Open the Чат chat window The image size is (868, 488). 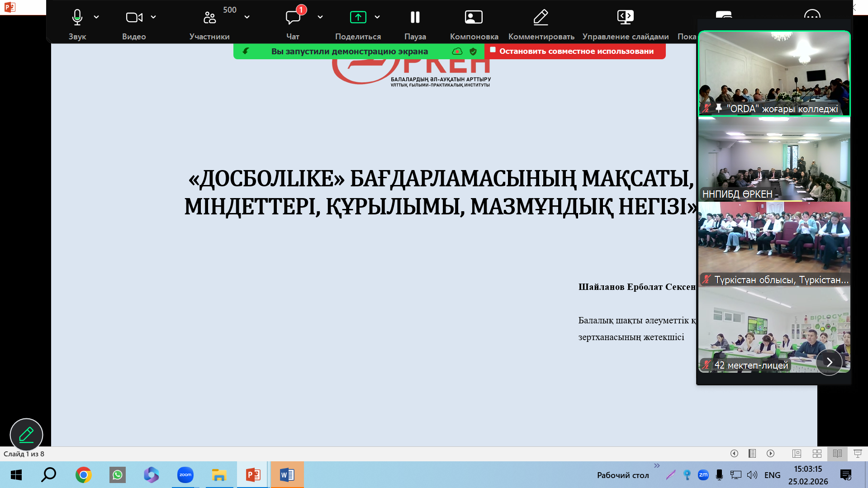coord(293,17)
